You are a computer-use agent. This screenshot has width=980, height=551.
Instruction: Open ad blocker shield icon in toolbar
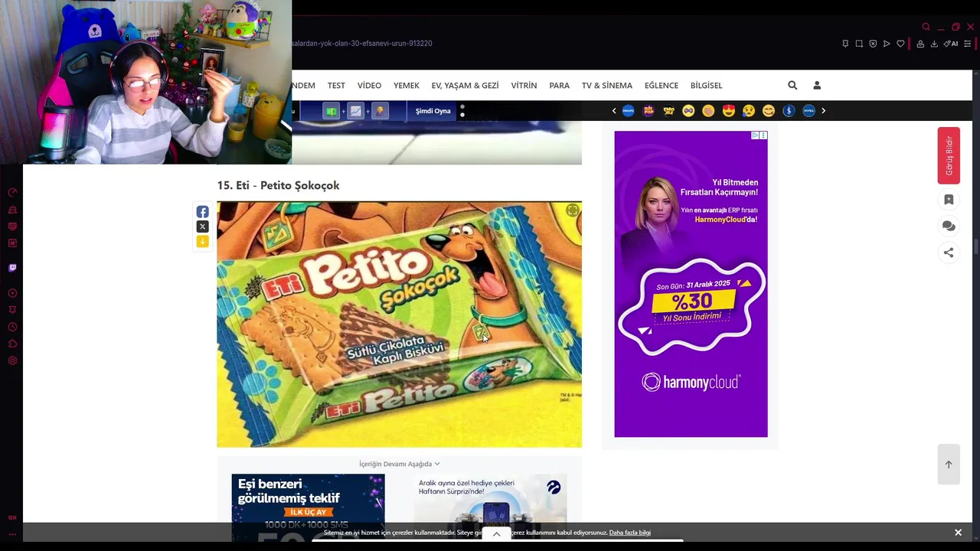tap(873, 44)
